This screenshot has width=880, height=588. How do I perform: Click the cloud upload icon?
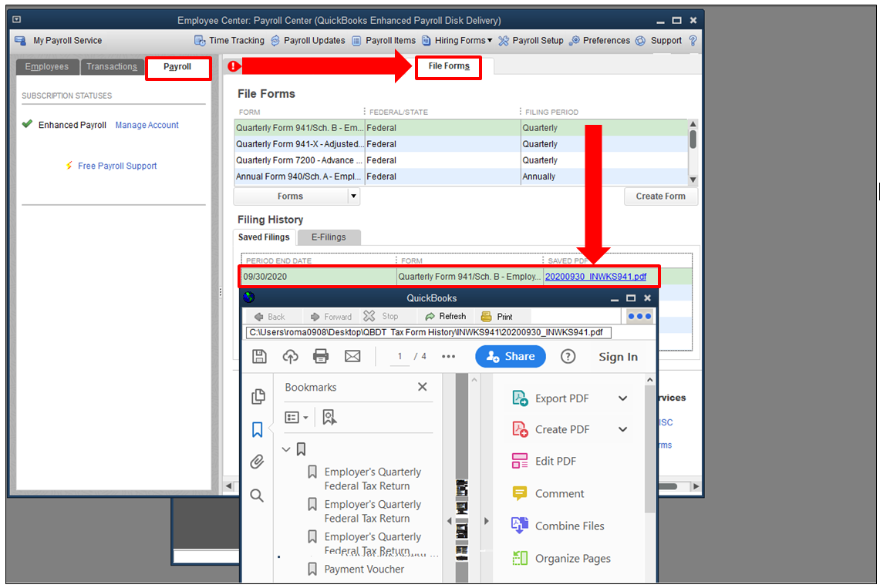pyautogui.click(x=290, y=357)
